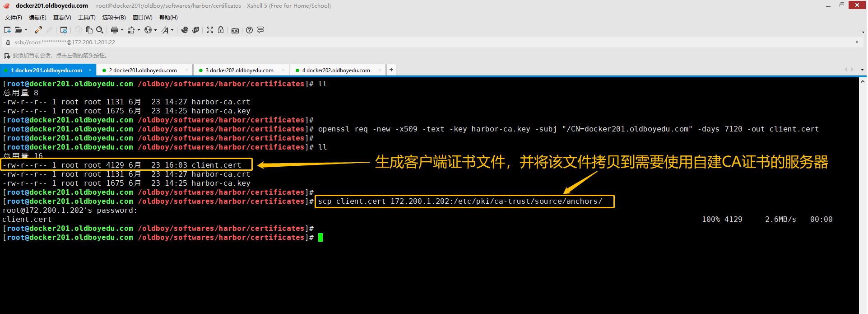Open the keyboard mapping icon

pyautogui.click(x=235, y=30)
